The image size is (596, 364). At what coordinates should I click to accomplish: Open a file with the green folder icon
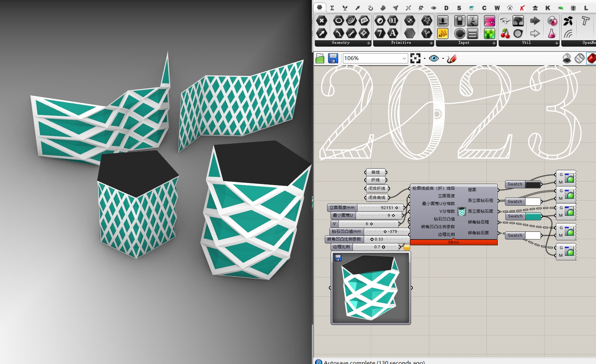320,58
